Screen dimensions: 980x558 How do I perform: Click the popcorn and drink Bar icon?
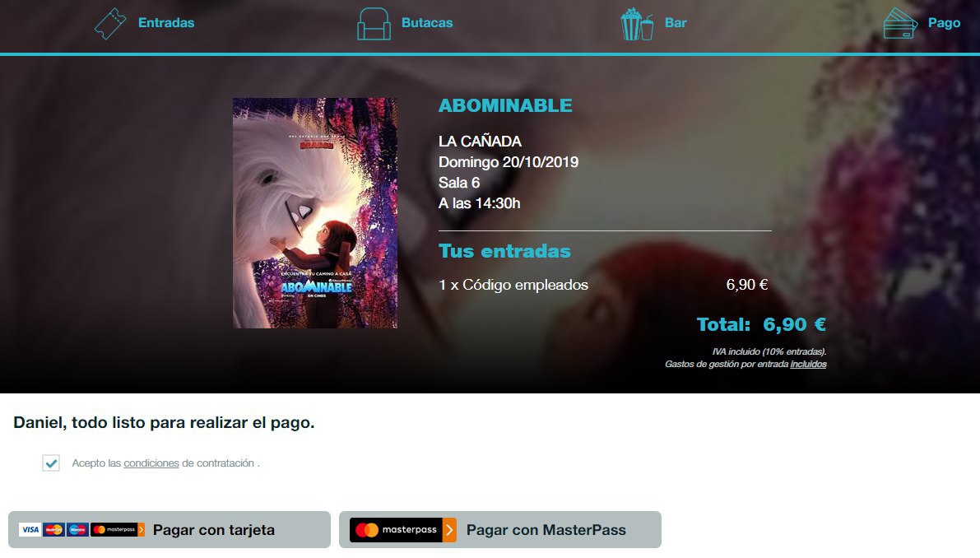click(x=637, y=24)
